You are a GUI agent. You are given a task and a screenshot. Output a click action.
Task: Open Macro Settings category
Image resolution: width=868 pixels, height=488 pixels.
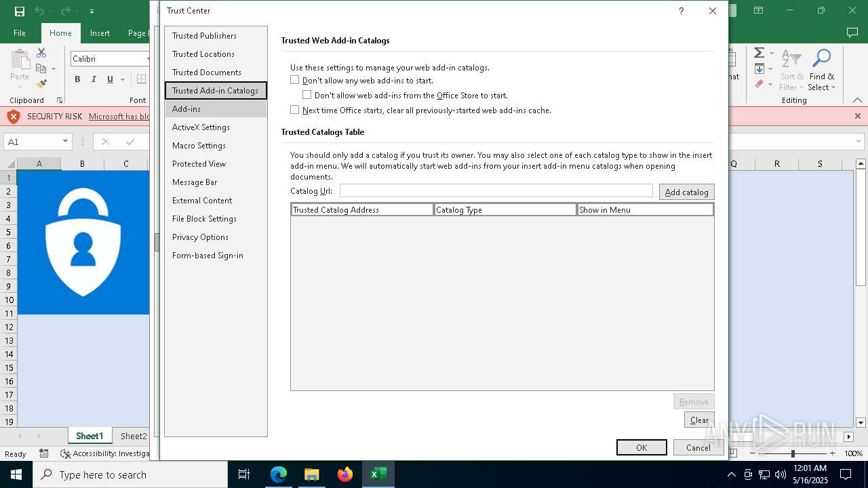coord(216,145)
